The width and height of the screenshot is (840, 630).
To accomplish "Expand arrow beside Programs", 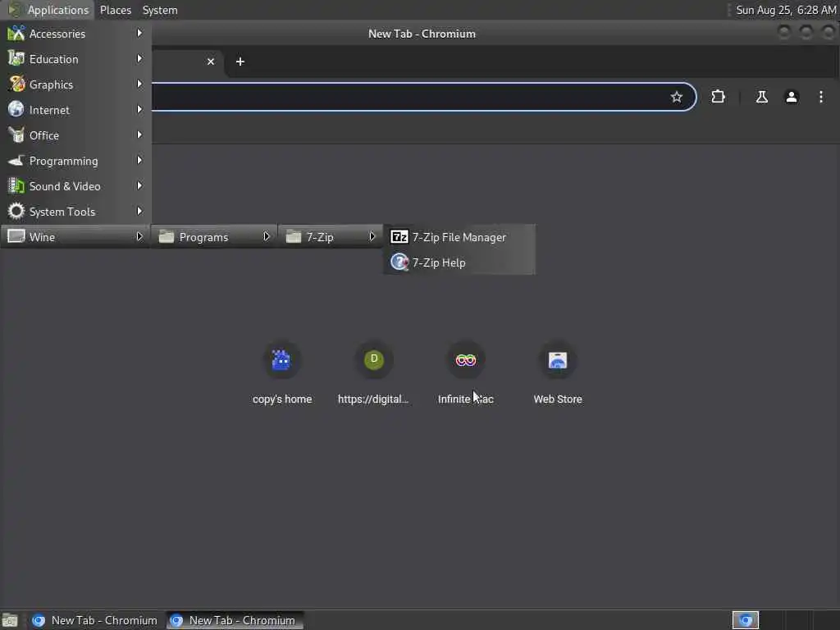I will [267, 237].
